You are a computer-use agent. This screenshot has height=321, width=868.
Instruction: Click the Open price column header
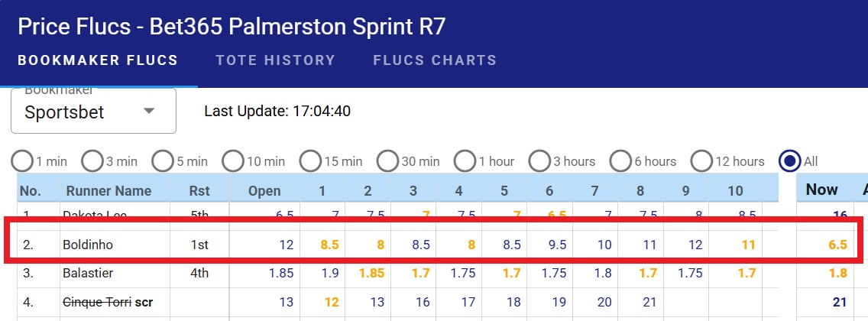(x=264, y=191)
